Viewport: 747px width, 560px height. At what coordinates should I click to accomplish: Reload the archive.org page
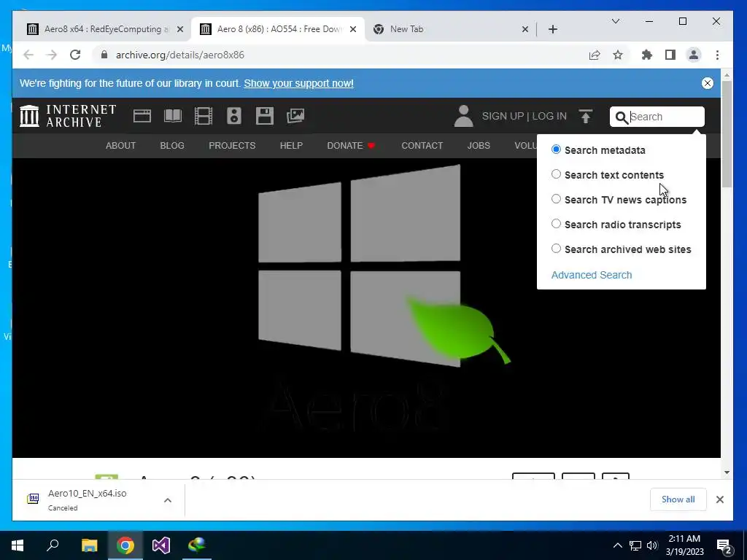[x=75, y=55]
